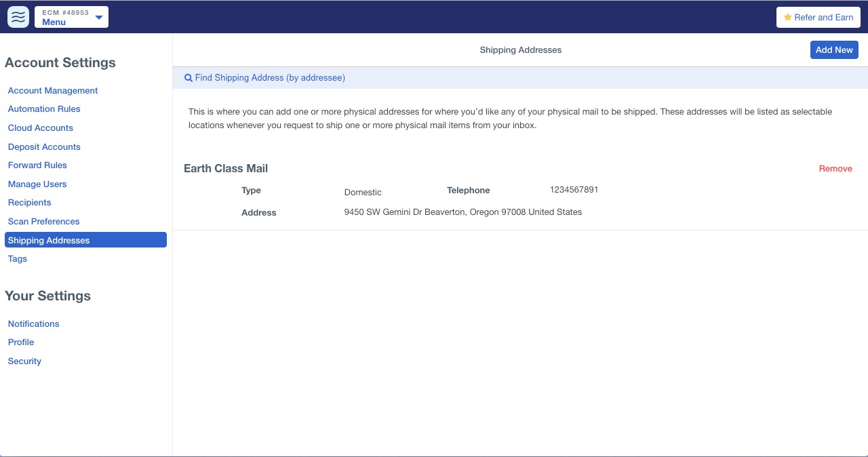Viewport: 868px width, 457px height.
Task: Open Find Shipping Address search
Action: tap(265, 78)
